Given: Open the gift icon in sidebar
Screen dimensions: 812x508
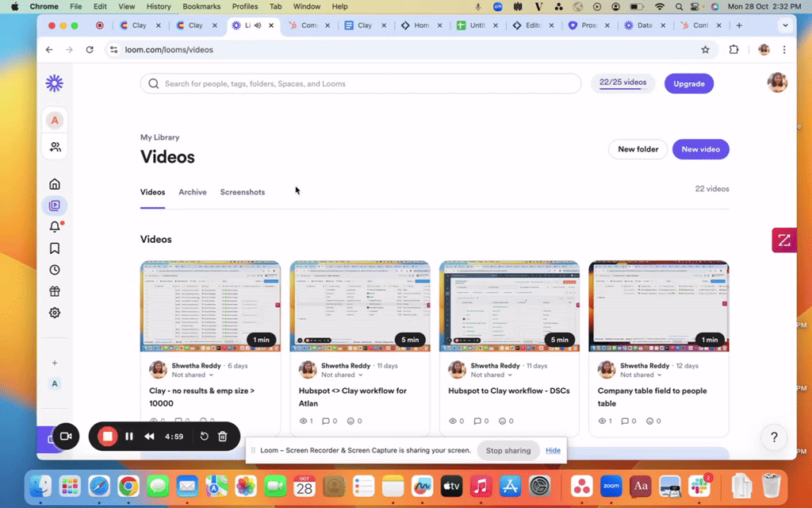Looking at the screenshot, I should tap(55, 291).
